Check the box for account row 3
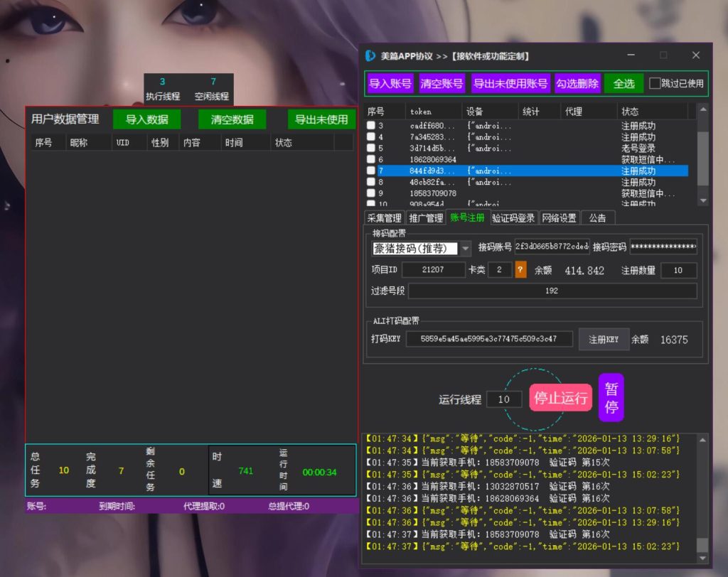Viewport: 728px width, 577px height. [x=371, y=126]
